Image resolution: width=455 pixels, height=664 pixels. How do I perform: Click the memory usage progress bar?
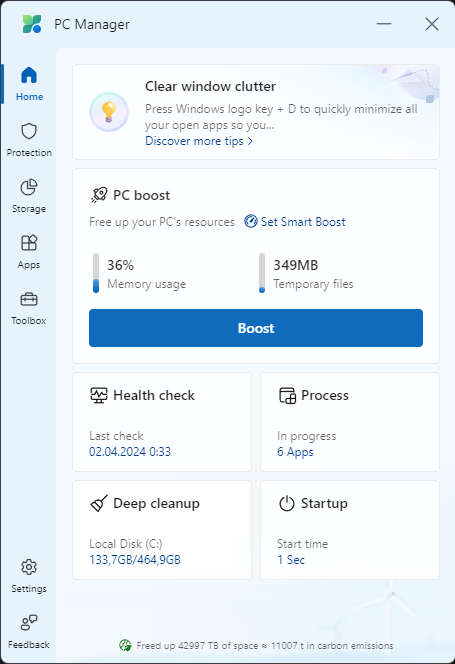(x=96, y=273)
